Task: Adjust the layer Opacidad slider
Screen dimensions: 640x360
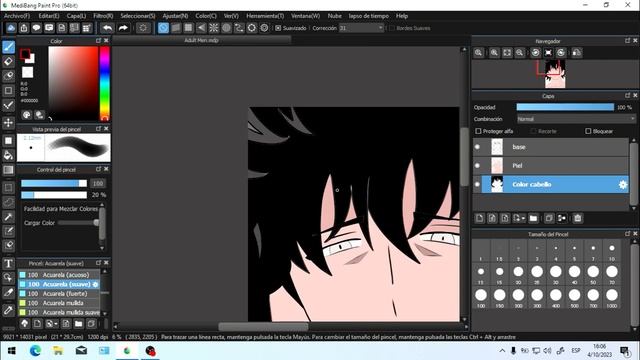Action: (x=565, y=107)
